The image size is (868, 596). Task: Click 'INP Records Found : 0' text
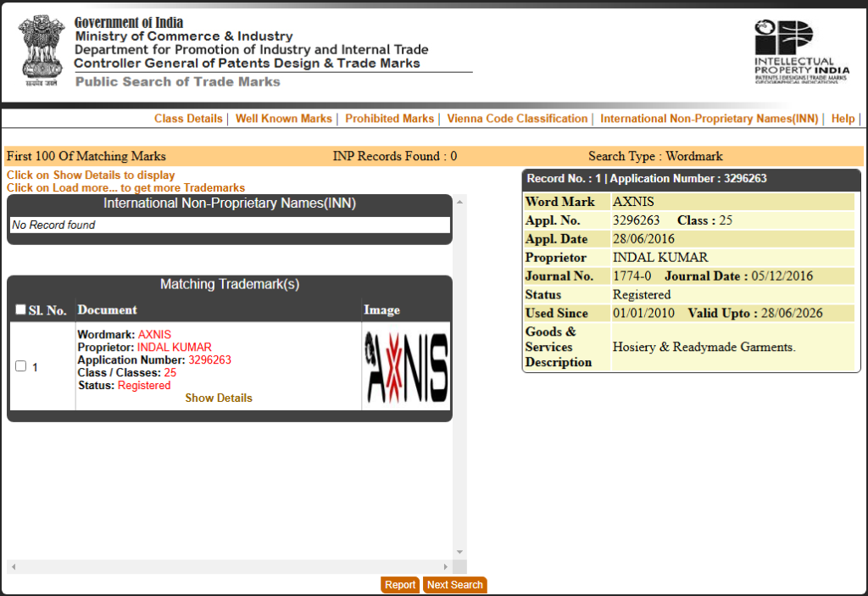[395, 156]
